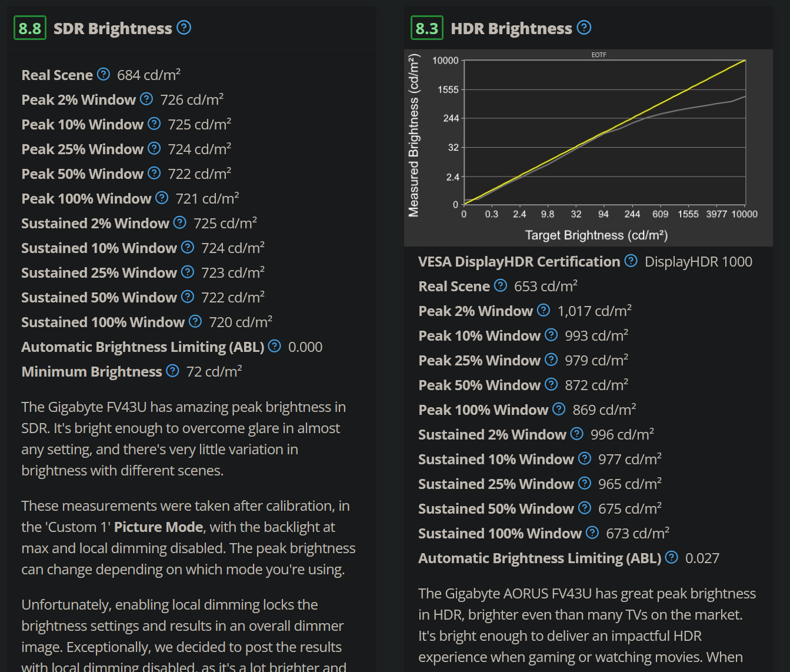
Task: Click the SDR Brightness heading text
Action: [x=112, y=28]
